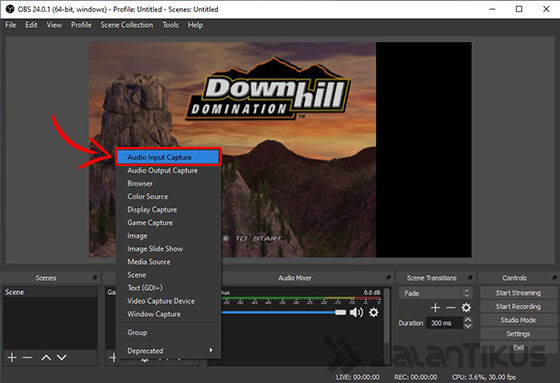Viewport: 560px width, 383px height.
Task: Open the Scene Collection menu
Action: pos(127,25)
